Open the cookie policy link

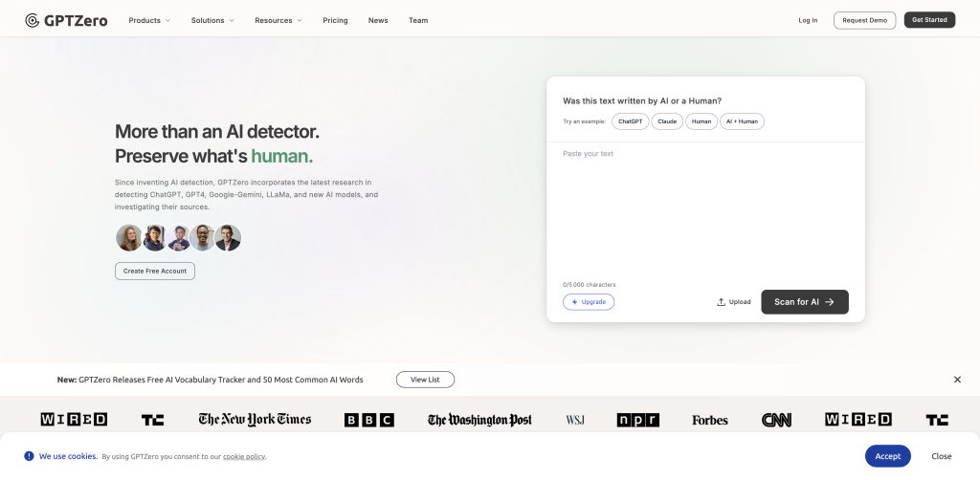tap(244, 457)
